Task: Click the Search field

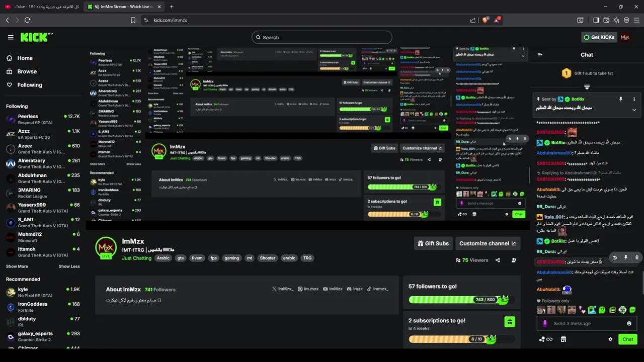Action: pos(322,37)
